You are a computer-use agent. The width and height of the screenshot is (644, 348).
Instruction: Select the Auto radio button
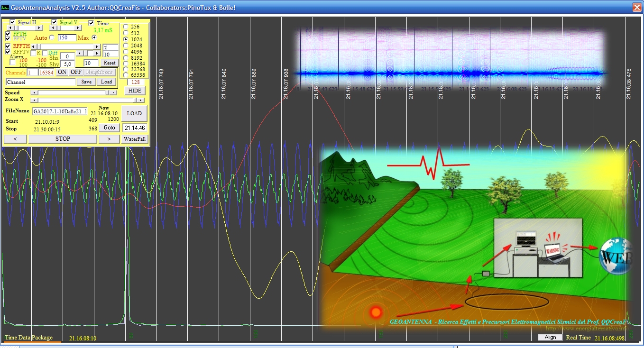point(52,37)
